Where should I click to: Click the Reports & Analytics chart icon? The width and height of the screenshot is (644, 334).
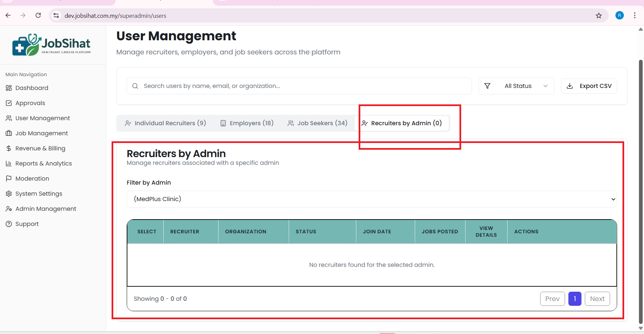(x=9, y=163)
